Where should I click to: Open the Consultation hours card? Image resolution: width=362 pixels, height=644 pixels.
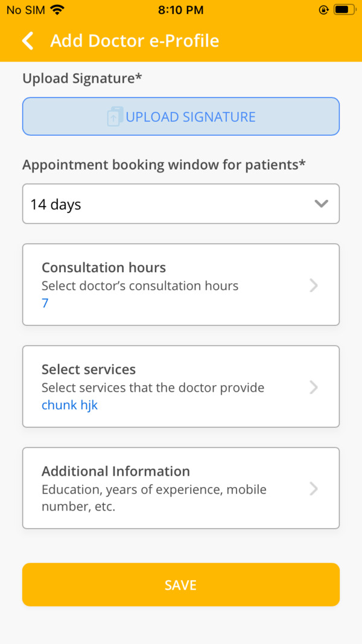(x=181, y=285)
